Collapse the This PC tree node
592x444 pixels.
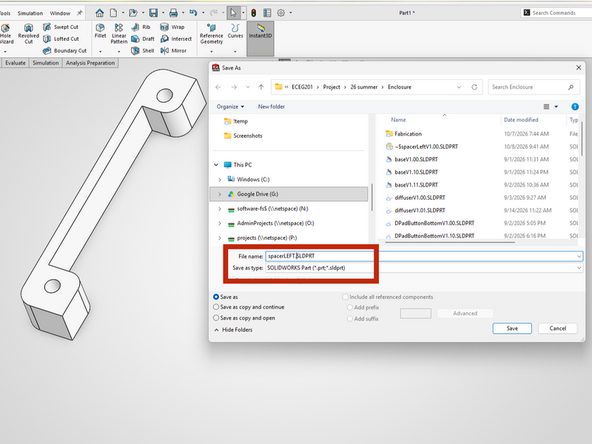[216, 165]
